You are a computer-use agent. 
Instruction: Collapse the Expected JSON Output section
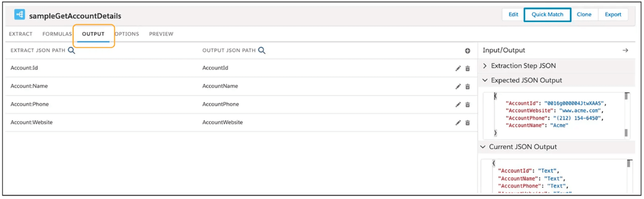point(485,80)
